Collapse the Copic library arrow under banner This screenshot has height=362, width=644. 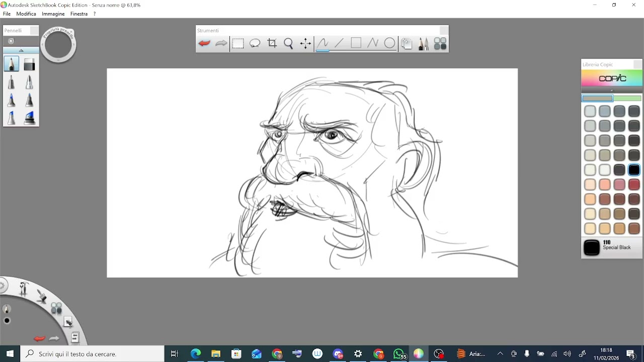612,90
